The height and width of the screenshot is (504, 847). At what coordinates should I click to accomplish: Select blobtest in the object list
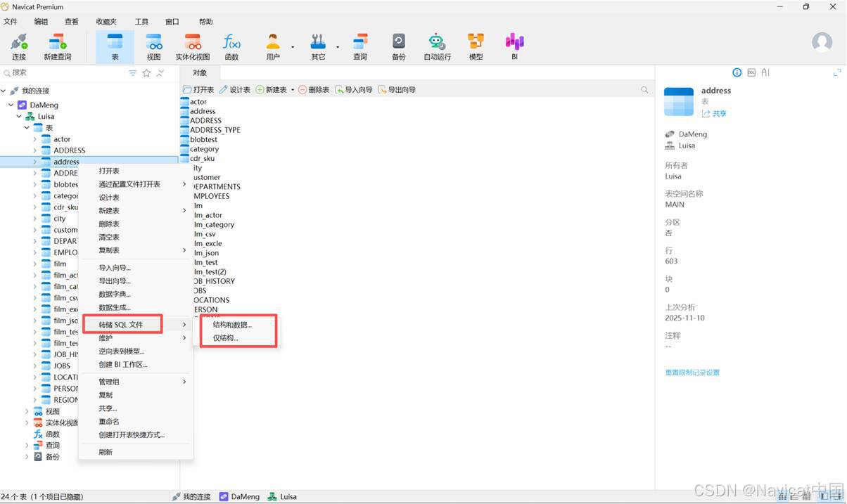pos(204,139)
